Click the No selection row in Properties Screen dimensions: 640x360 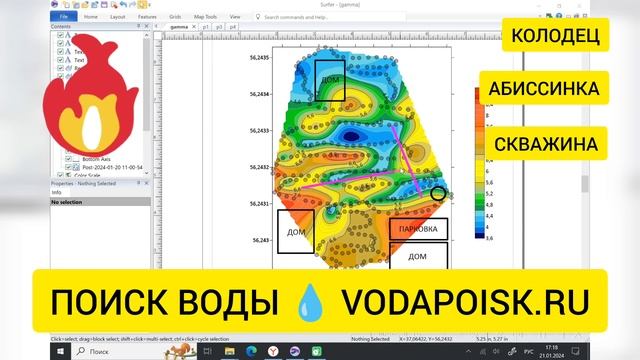click(100, 202)
